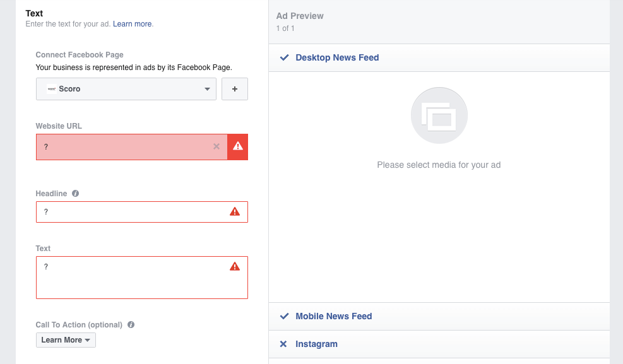This screenshot has width=623, height=364.
Task: Click the media placeholder image icon
Action: [439, 115]
